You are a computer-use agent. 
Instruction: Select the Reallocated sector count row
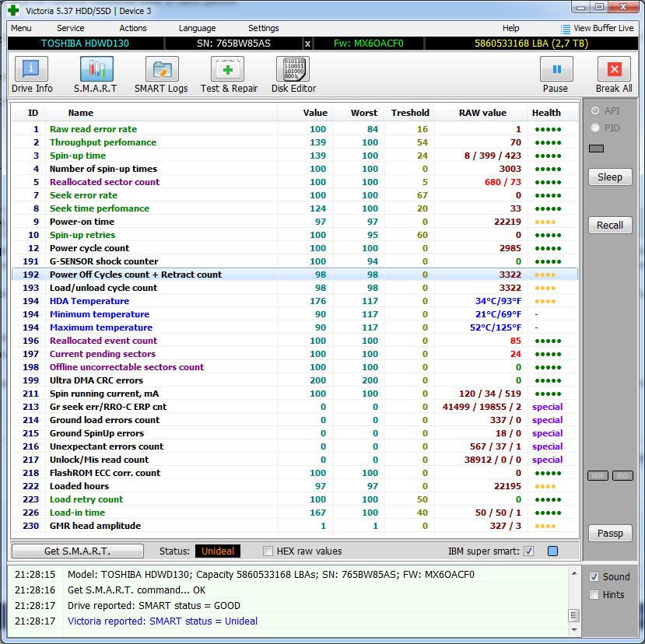click(x=104, y=182)
